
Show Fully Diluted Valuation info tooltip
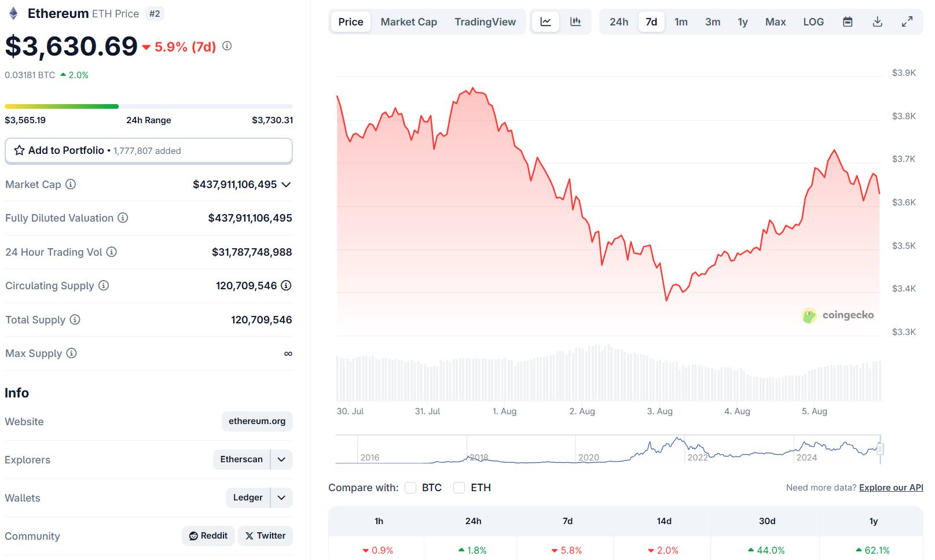point(123,218)
